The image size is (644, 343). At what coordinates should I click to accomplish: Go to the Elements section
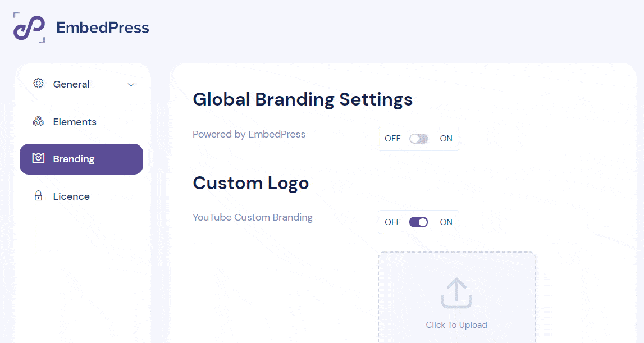point(81,122)
